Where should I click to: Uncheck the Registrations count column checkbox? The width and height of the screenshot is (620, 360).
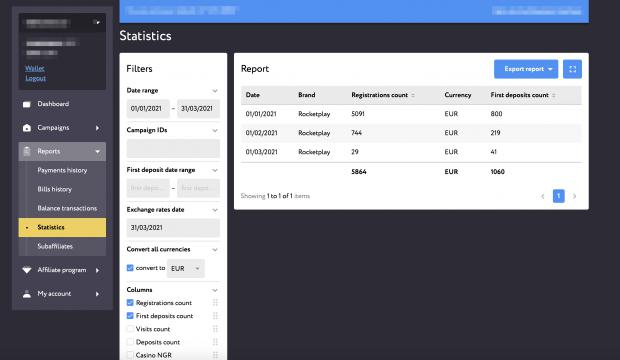point(130,303)
